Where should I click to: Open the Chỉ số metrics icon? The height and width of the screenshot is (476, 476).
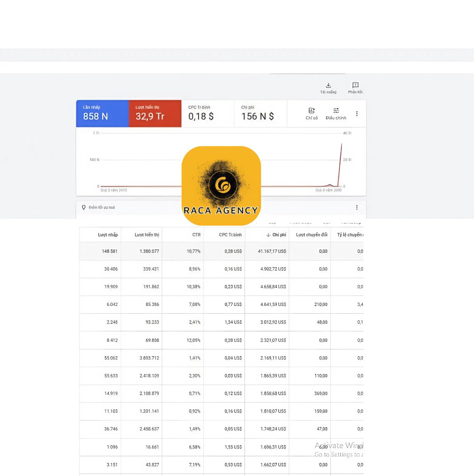(x=312, y=111)
